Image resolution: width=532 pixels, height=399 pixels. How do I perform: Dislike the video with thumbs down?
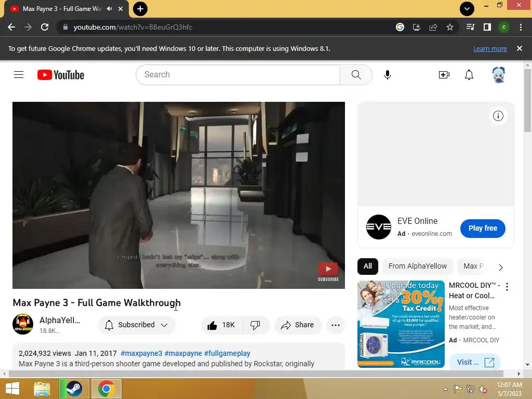pos(255,325)
